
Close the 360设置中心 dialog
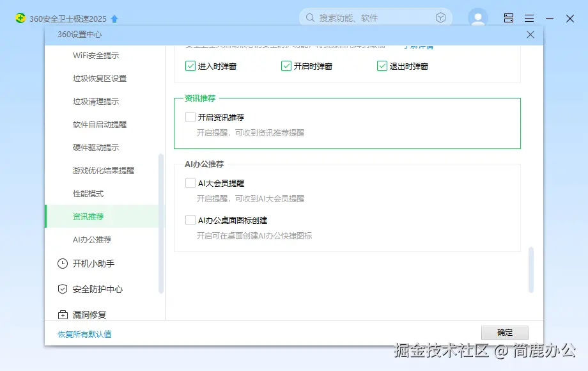coord(530,35)
